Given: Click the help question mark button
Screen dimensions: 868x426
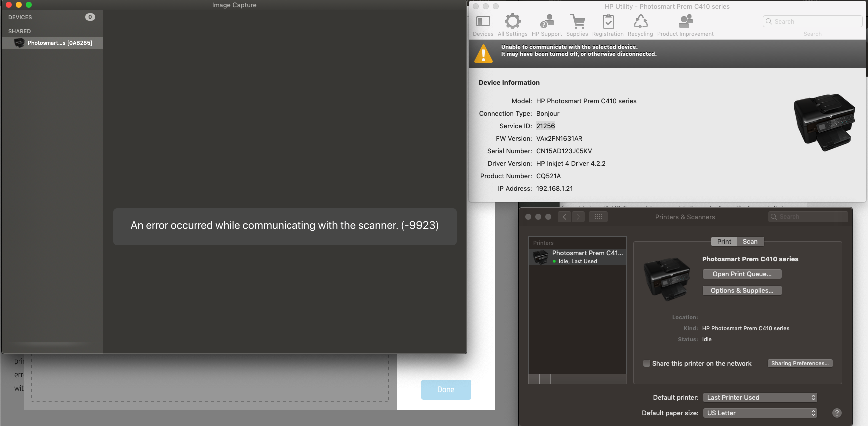Looking at the screenshot, I should point(837,413).
